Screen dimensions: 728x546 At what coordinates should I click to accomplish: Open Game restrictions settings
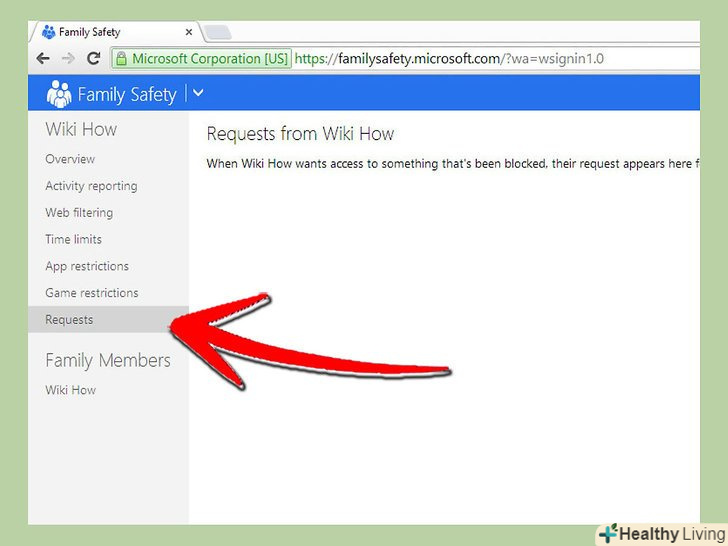click(x=91, y=293)
